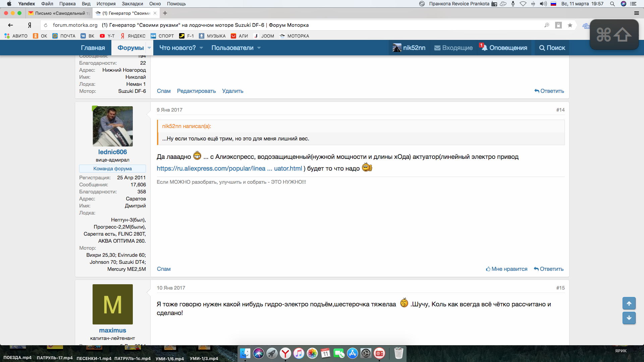Open the red radio app in Dock

(x=379, y=353)
